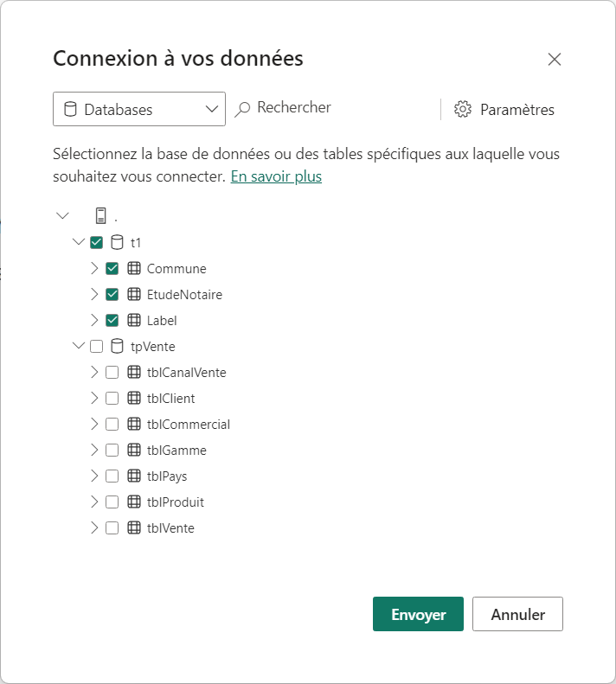Viewport: 616px width, 684px height.
Task: Click the tblVente table grid icon
Action: pyautogui.click(x=134, y=527)
